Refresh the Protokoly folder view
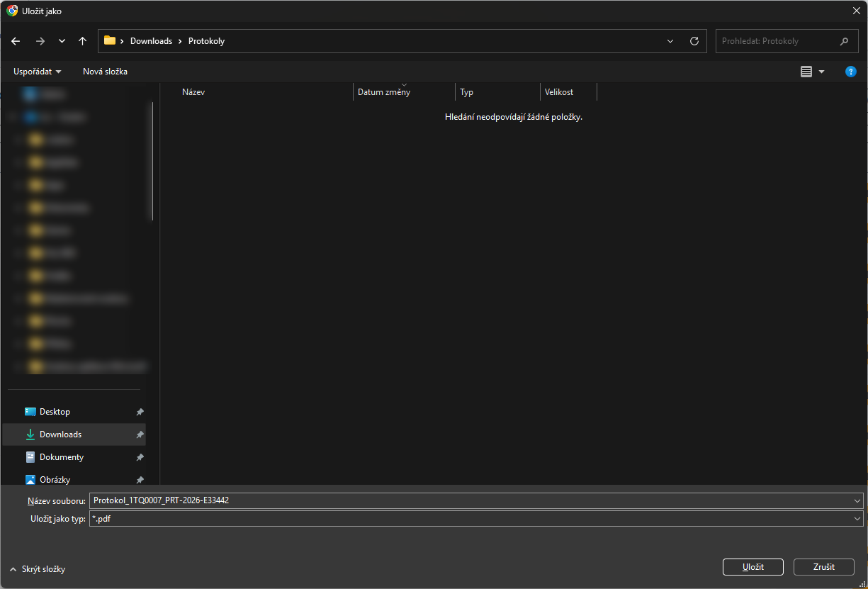The image size is (868, 589). click(694, 41)
